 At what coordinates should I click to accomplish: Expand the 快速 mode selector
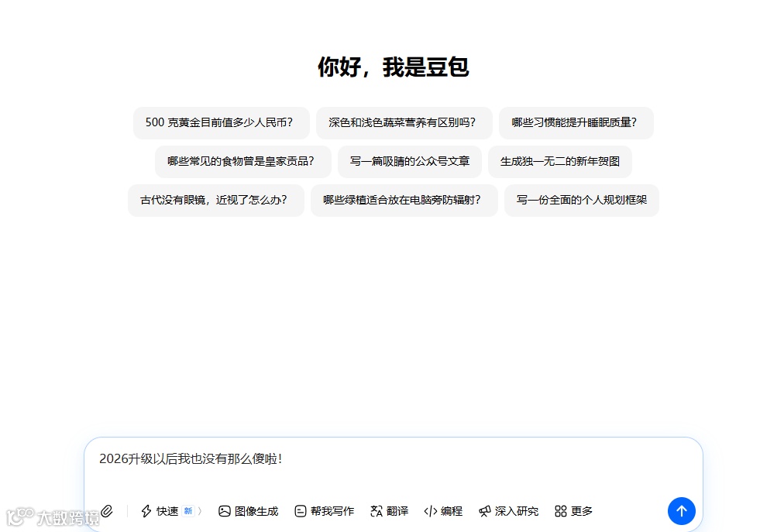tap(171, 511)
